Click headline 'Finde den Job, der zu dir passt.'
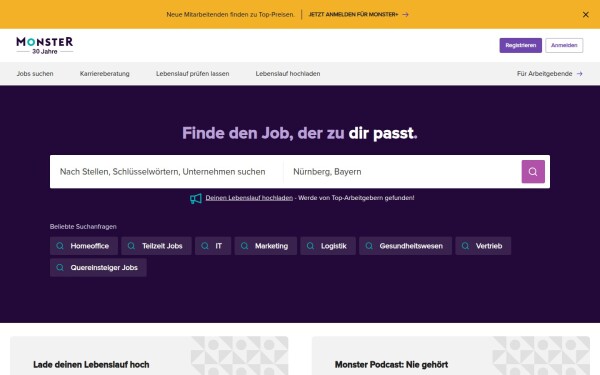Viewport: 600px width, 375px height. (300, 134)
